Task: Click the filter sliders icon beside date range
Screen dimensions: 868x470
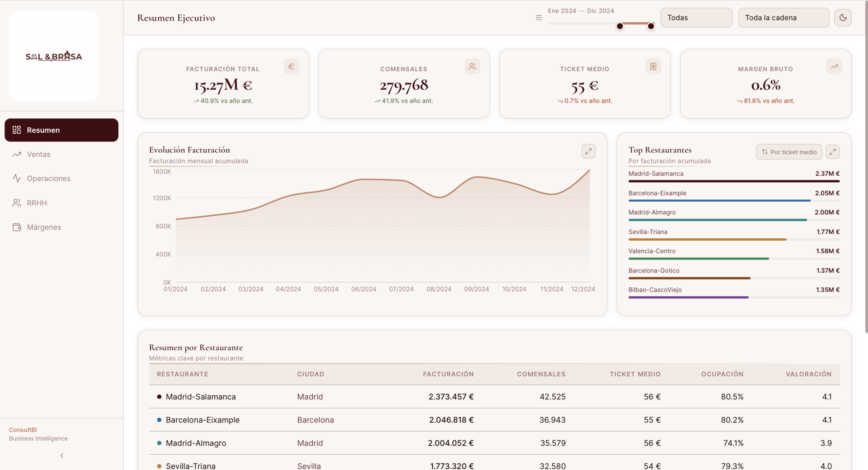Action: [539, 18]
